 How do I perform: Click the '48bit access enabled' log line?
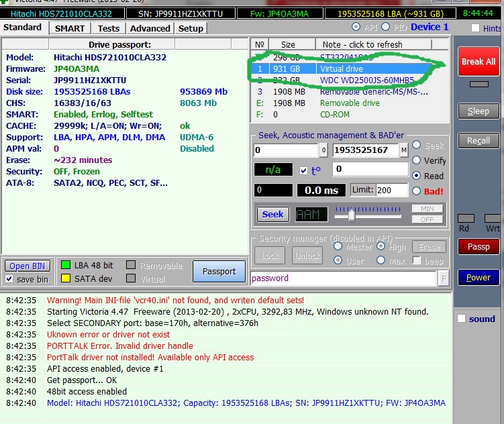pos(87,392)
